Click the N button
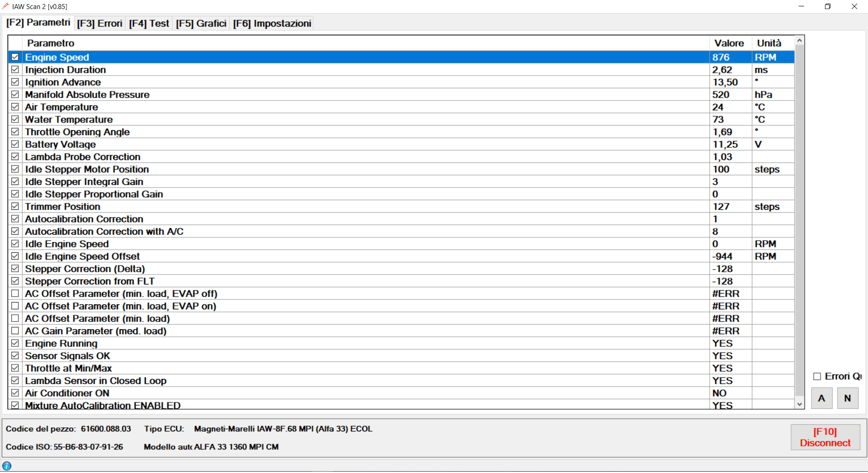The width and height of the screenshot is (868, 473). click(x=848, y=398)
